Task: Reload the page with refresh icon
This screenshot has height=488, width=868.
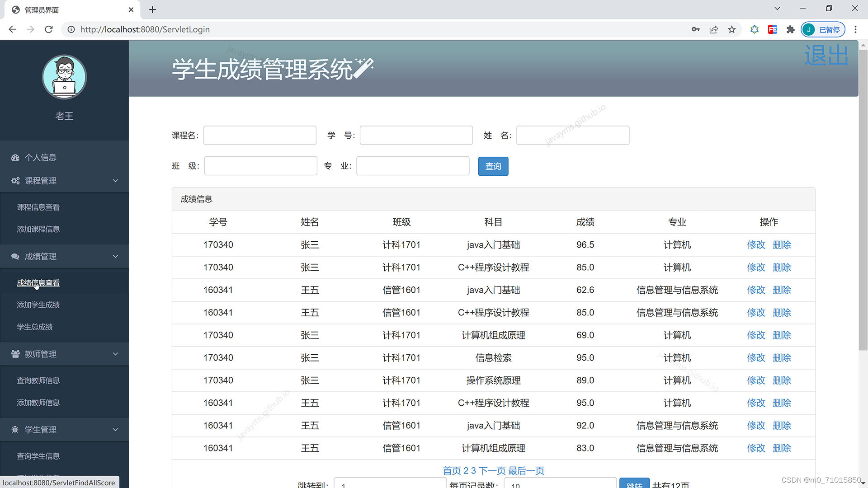Action: [x=49, y=30]
